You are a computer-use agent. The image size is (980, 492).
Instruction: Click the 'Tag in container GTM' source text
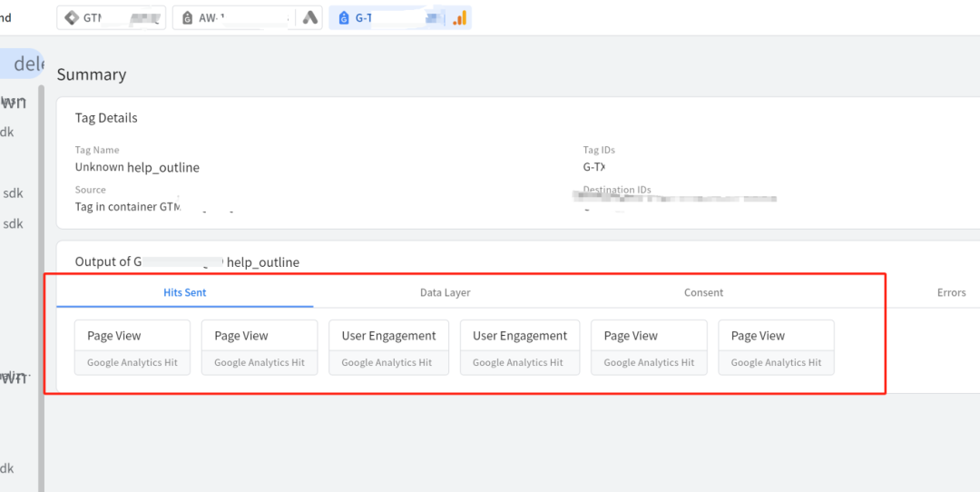coord(128,207)
